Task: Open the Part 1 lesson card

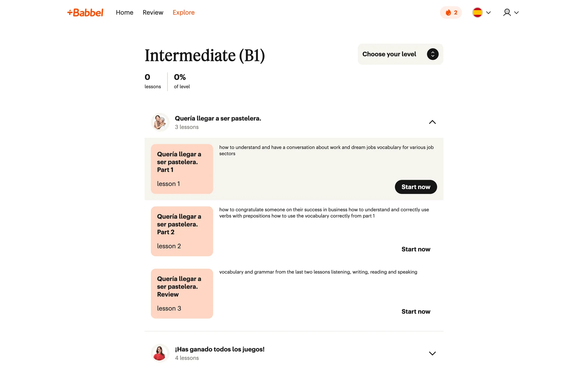Action: [182, 169]
